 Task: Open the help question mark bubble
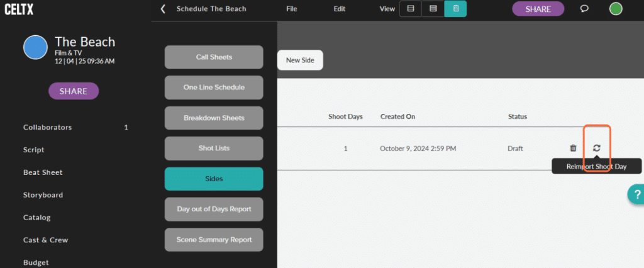pyautogui.click(x=636, y=194)
